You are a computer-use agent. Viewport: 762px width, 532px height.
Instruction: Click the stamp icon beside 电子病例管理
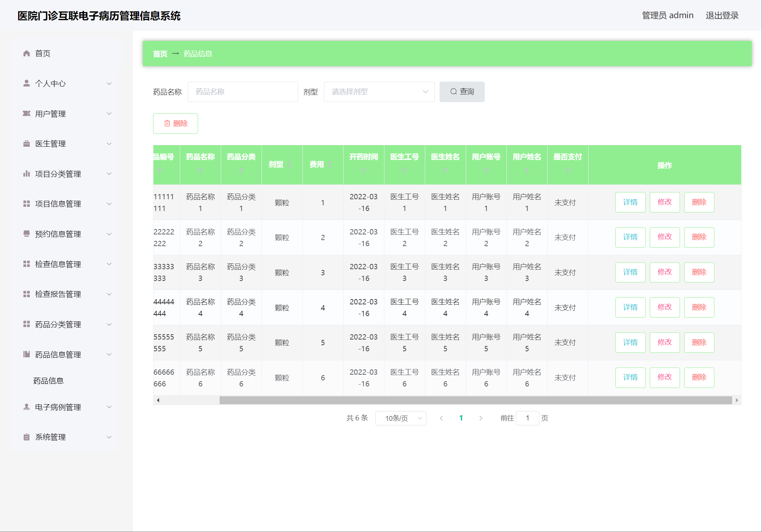tap(26, 407)
